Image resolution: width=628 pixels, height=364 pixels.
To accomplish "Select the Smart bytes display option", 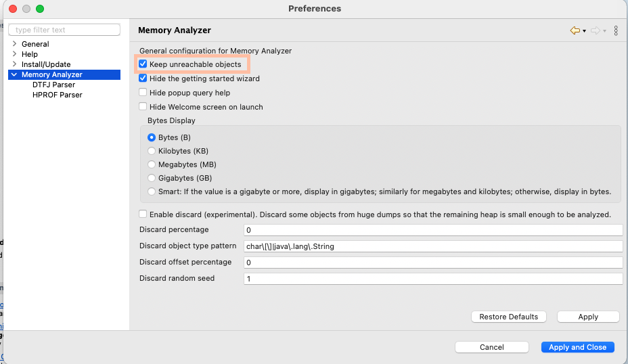I will (152, 191).
